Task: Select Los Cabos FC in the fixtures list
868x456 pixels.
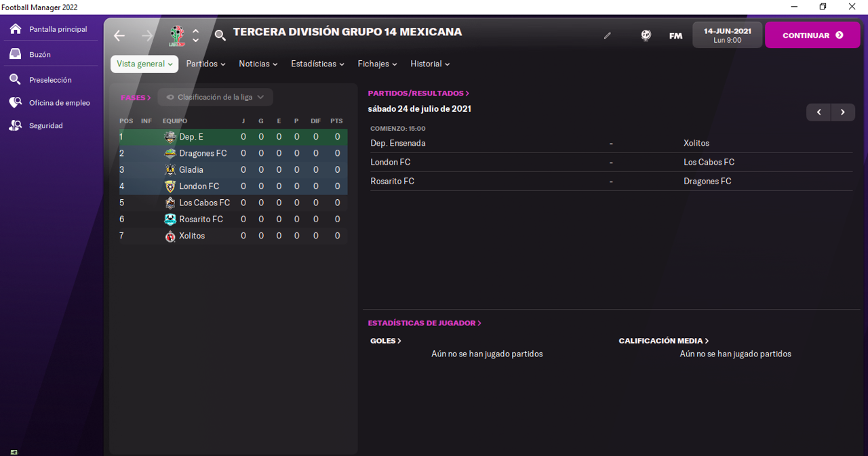Action: coord(709,163)
